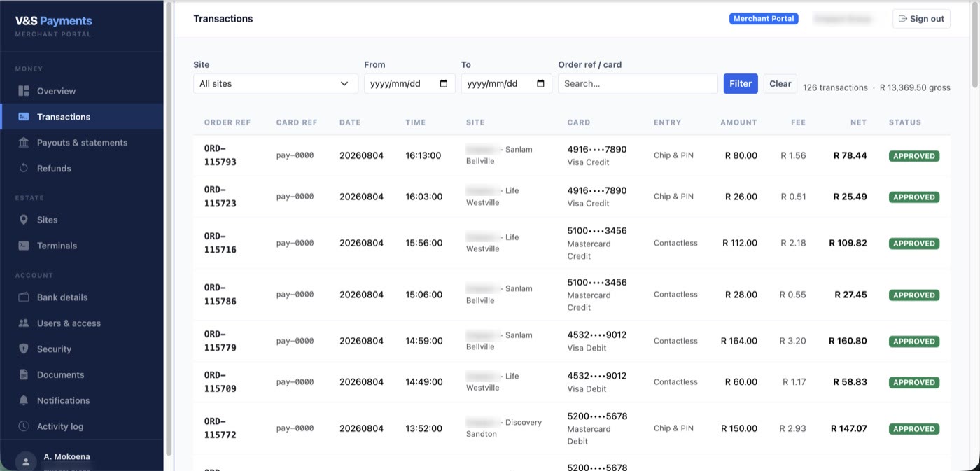The image size is (980, 471).
Task: Select order ORD-115772
Action: coord(220,428)
